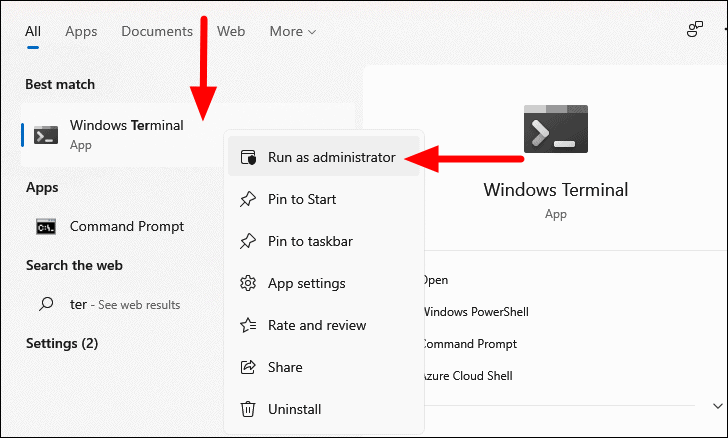728x438 pixels.
Task: Click the Rate and review star icon
Action: [248, 325]
